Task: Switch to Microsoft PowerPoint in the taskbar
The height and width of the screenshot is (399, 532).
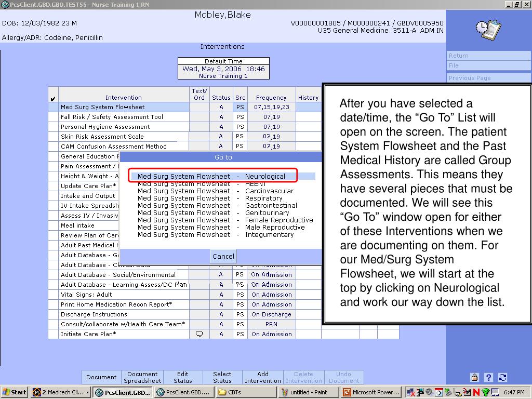Action: pyautogui.click(x=371, y=392)
